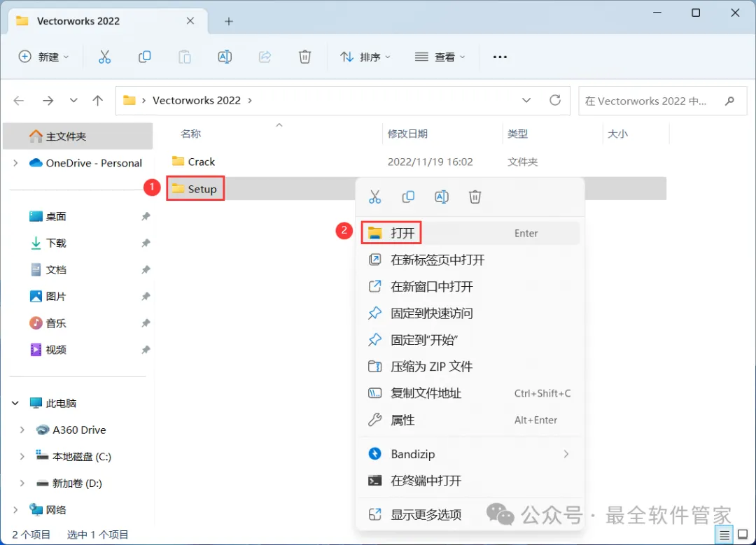Viewport: 756px width, 545px height.
Task: Sort by 修改日期 column header
Action: point(407,134)
